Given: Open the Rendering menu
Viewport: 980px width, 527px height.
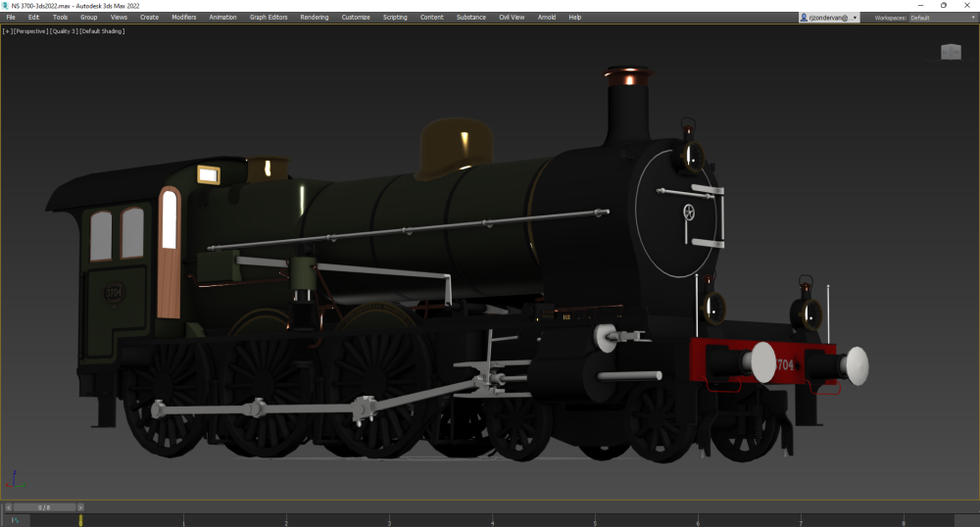Looking at the screenshot, I should pyautogui.click(x=315, y=18).
